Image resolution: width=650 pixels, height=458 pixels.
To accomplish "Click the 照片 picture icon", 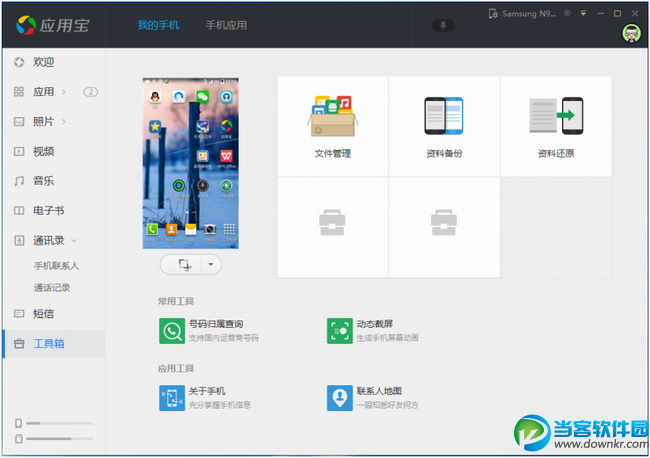I will [19, 121].
